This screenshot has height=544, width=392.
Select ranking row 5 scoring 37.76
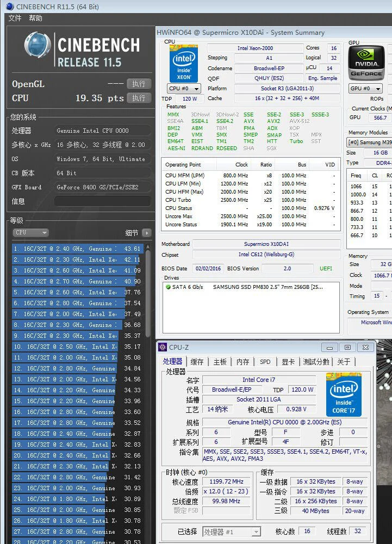77,292
